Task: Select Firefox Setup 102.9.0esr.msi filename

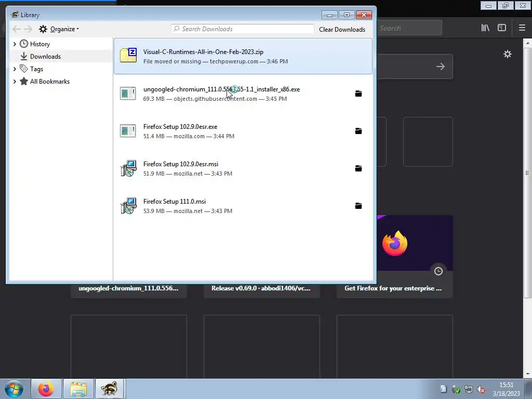Action: point(180,164)
